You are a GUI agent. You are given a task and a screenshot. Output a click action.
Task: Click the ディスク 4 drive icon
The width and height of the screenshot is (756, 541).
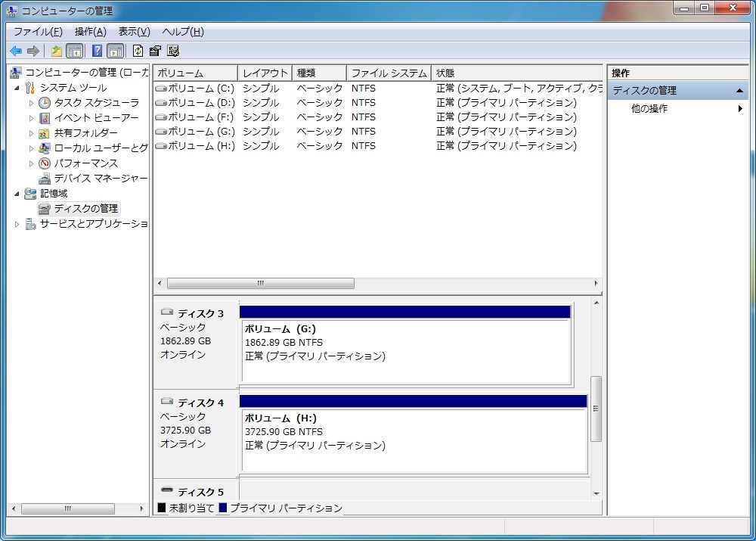point(167,402)
